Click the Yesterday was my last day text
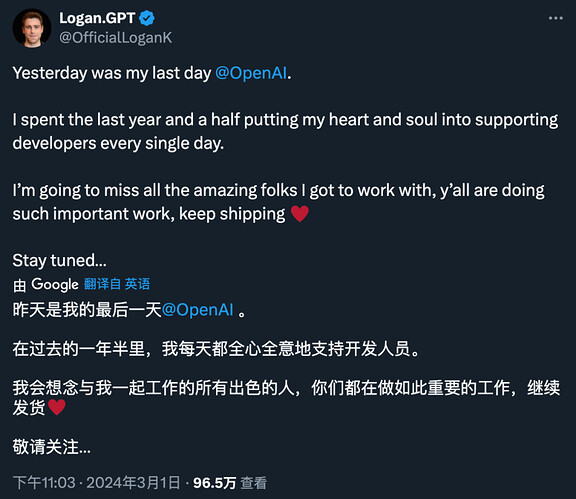Image resolution: width=576 pixels, height=499 pixels. click(112, 73)
